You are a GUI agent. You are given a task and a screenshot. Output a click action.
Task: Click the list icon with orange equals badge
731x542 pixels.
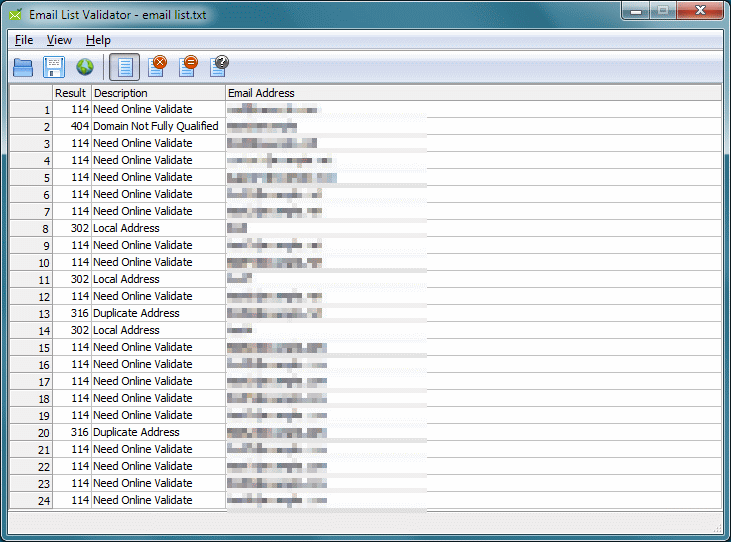[188, 67]
